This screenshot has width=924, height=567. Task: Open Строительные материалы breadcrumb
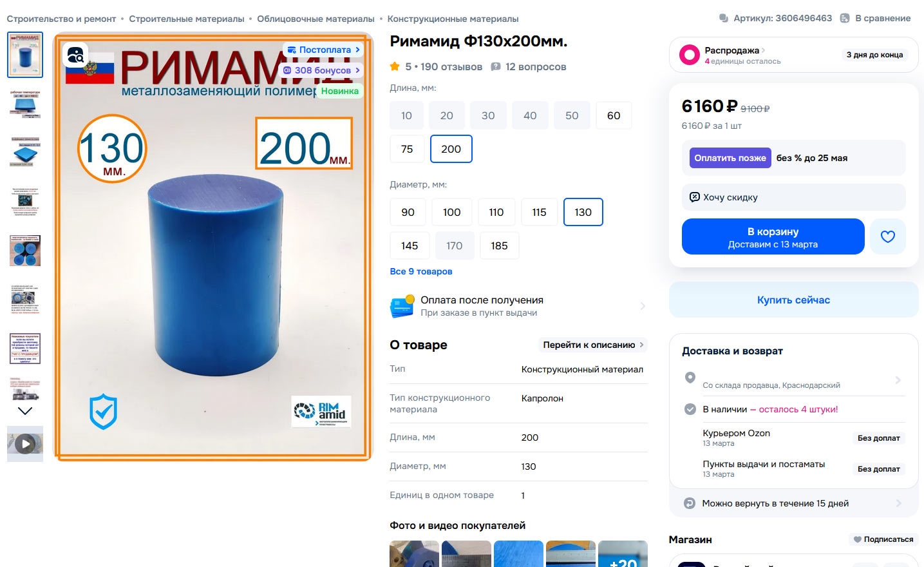[x=187, y=19]
